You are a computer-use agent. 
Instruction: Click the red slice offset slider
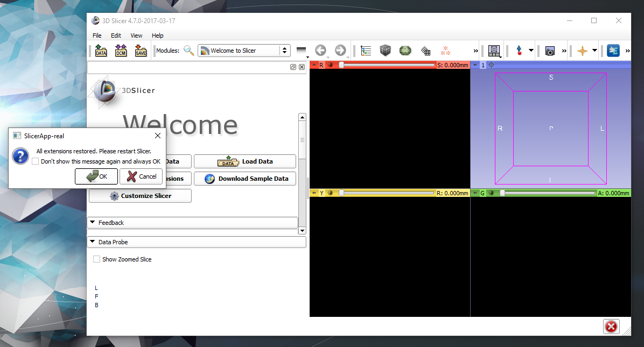coord(387,65)
